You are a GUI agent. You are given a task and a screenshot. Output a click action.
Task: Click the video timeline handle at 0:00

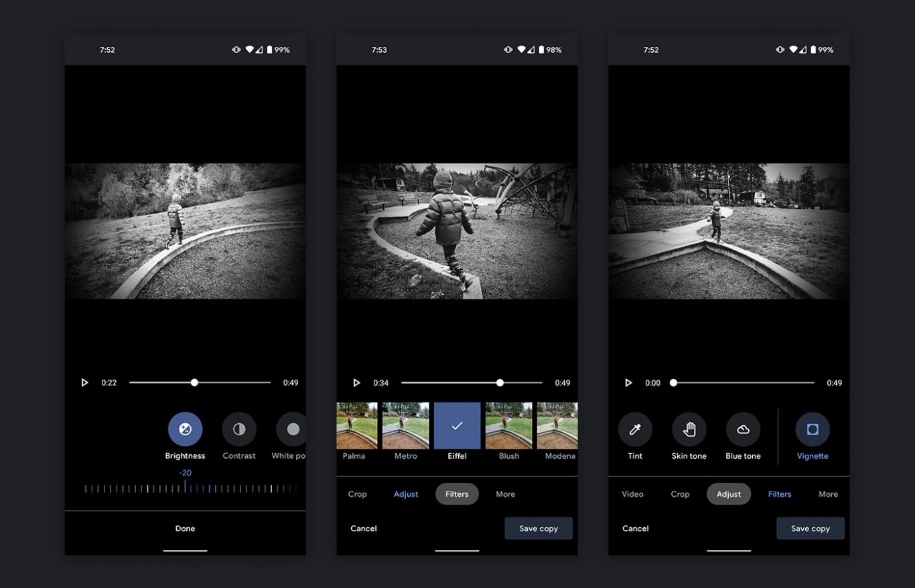673,383
